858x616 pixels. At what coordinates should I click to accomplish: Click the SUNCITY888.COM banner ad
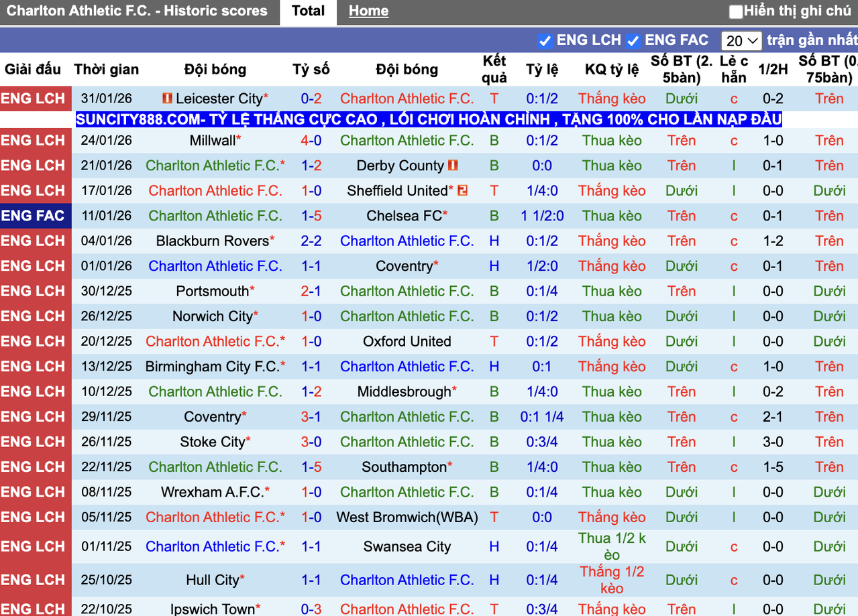point(429,120)
